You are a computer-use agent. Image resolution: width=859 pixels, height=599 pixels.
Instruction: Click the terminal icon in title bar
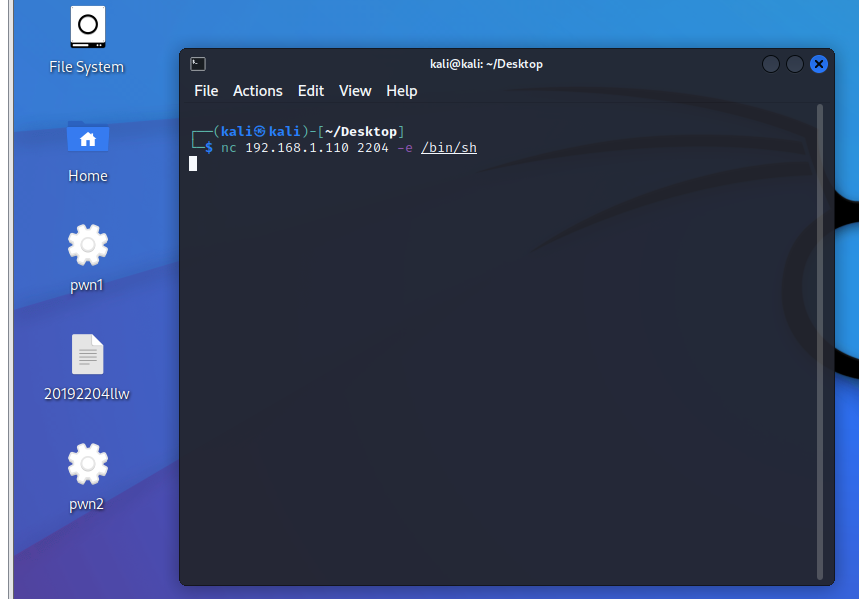pyautogui.click(x=198, y=64)
